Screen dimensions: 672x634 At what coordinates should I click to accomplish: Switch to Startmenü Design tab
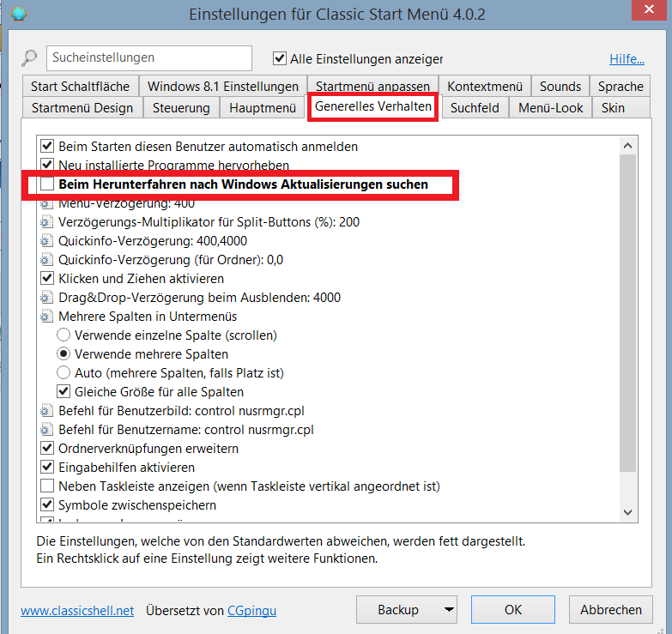82,107
